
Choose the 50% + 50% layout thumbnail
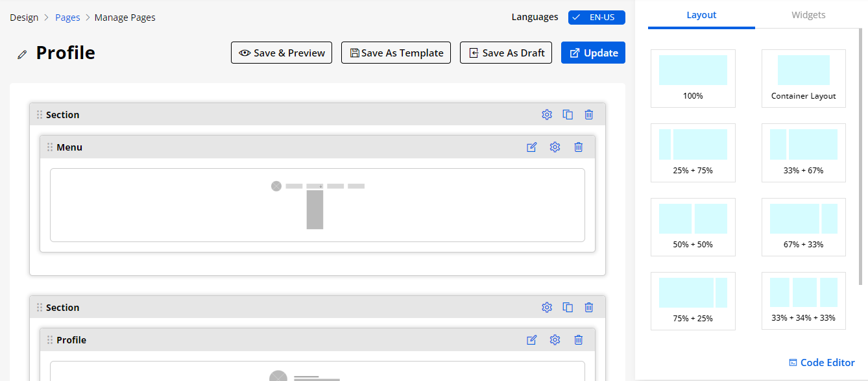click(693, 227)
